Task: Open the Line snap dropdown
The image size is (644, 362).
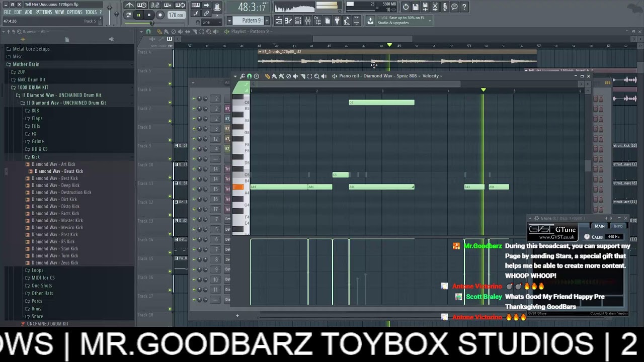Action: [x=212, y=22]
